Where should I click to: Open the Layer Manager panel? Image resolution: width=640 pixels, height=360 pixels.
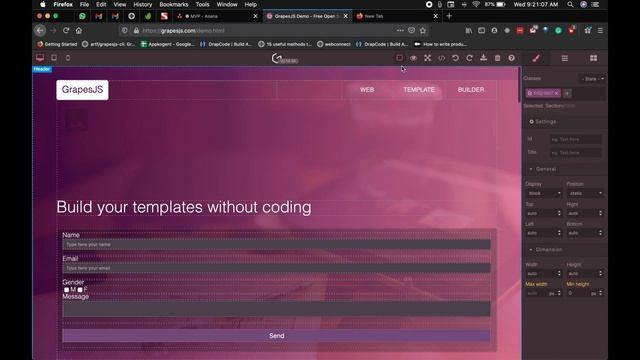(564, 58)
